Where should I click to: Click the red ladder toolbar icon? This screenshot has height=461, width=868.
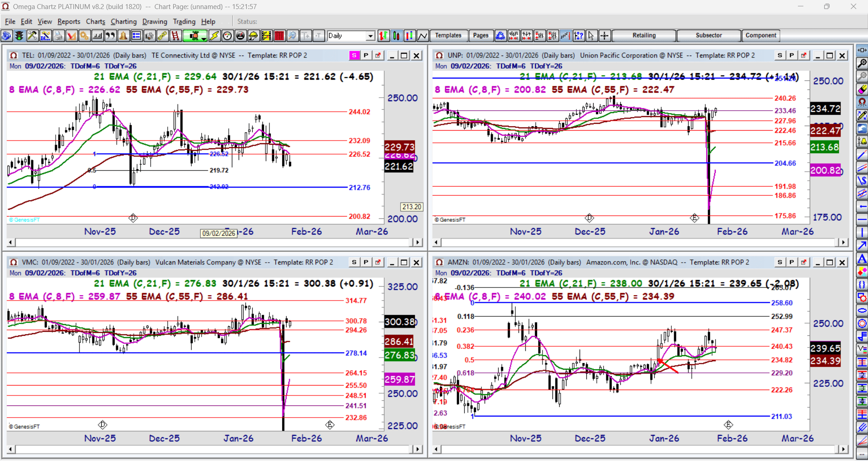click(175, 36)
